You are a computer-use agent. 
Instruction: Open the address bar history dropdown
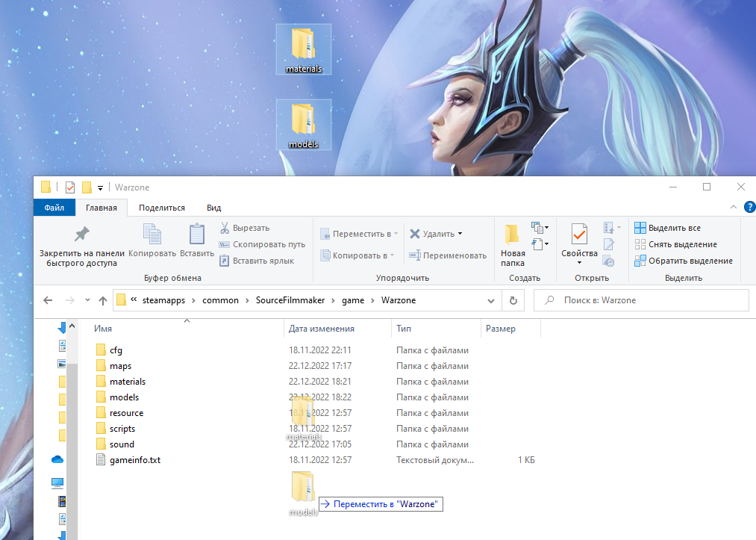(491, 301)
